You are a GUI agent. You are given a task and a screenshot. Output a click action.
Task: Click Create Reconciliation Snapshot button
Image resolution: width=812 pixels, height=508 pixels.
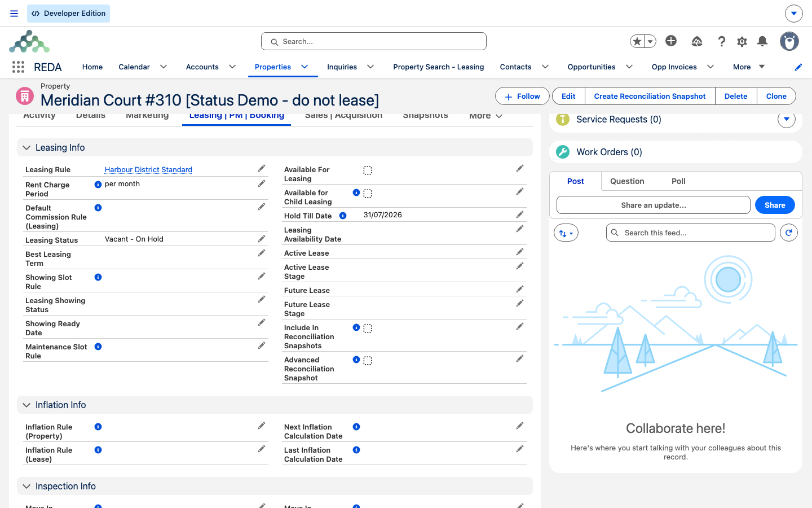pyautogui.click(x=650, y=96)
